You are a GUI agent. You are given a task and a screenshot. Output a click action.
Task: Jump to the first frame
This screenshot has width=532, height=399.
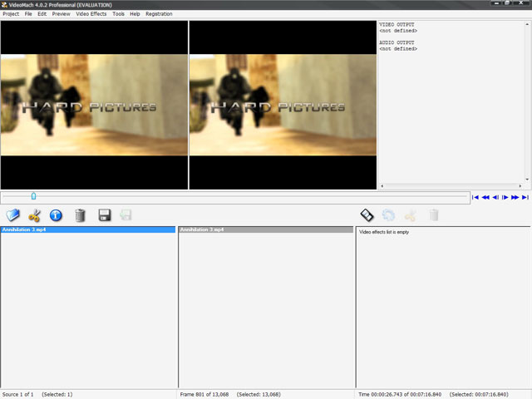475,198
